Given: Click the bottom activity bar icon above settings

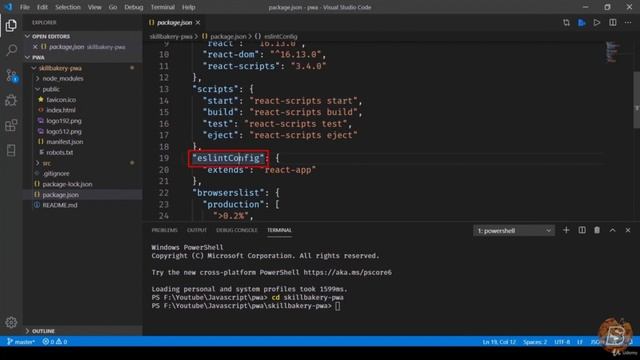Looking at the screenshot, I should [11, 150].
